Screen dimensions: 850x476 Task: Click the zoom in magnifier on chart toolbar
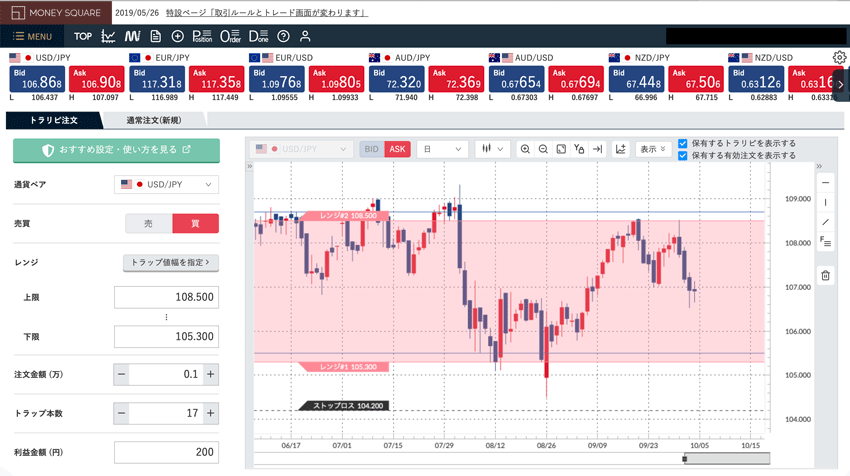pos(525,149)
